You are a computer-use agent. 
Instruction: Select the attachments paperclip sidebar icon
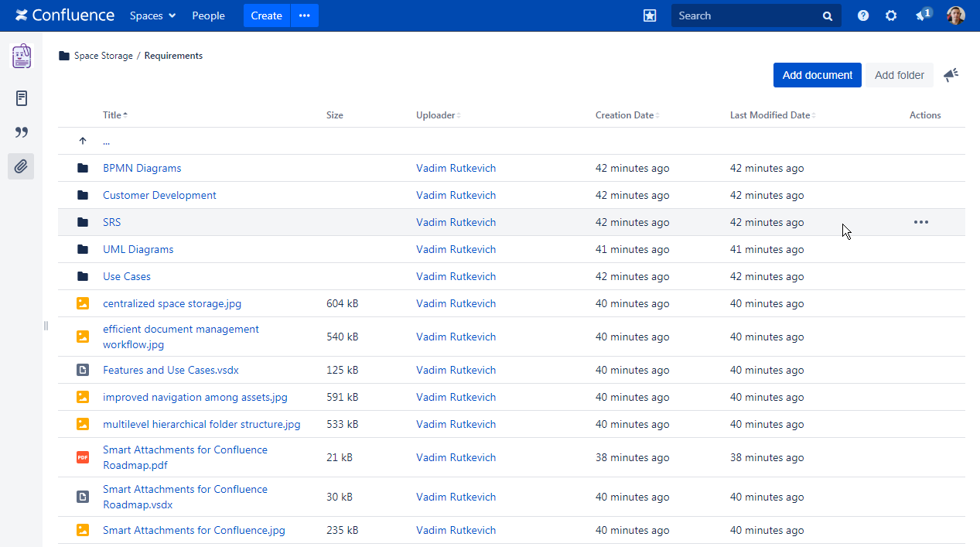click(22, 166)
